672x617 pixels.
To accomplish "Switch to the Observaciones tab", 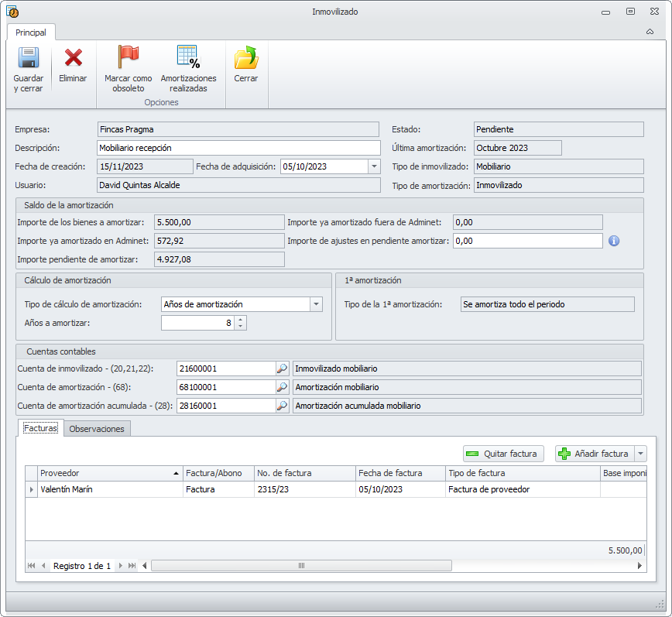I will pos(97,429).
